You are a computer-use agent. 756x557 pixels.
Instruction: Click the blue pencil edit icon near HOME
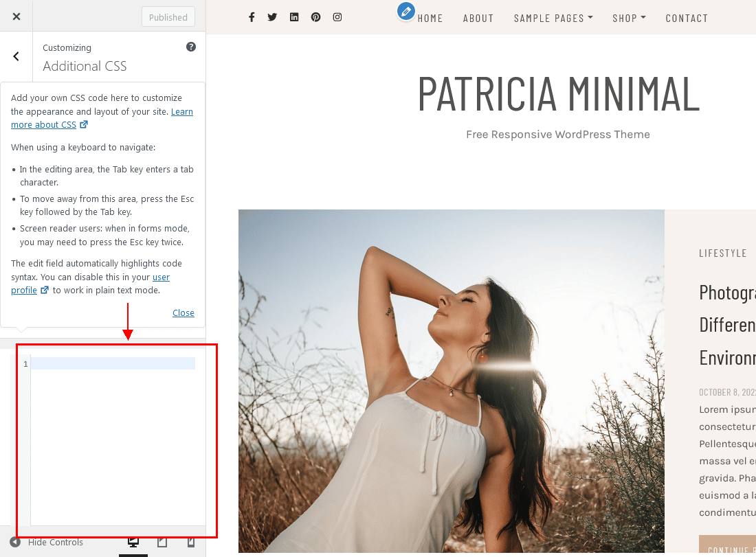405,11
